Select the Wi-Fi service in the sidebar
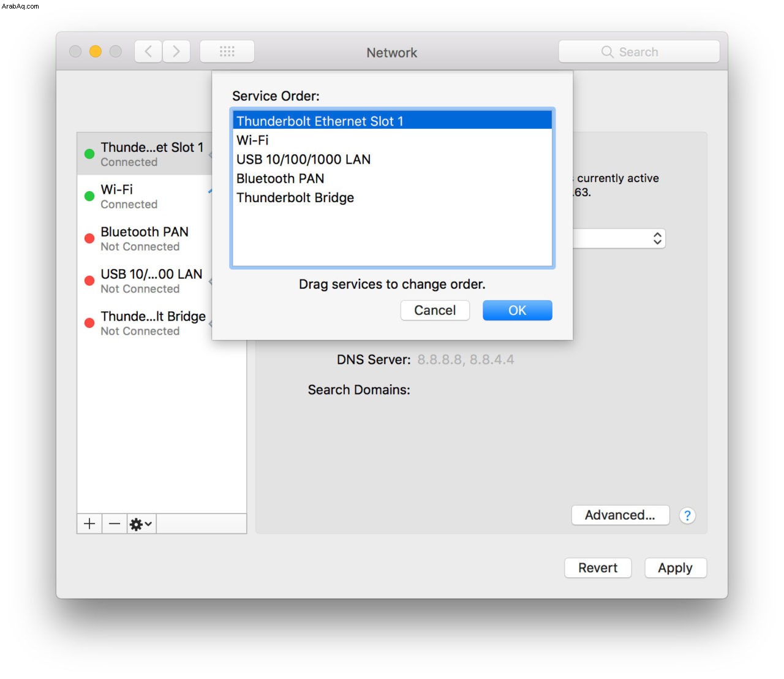 [x=145, y=196]
